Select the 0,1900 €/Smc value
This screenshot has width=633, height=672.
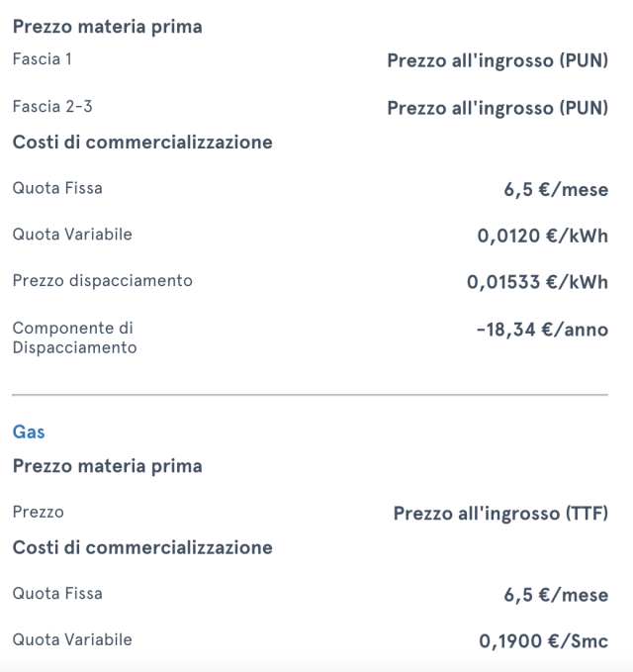pos(544,641)
